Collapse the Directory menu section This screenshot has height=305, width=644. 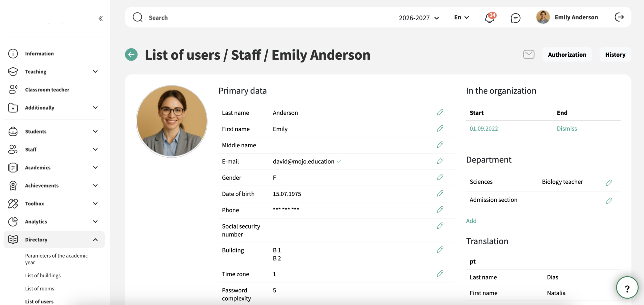[x=54, y=240]
